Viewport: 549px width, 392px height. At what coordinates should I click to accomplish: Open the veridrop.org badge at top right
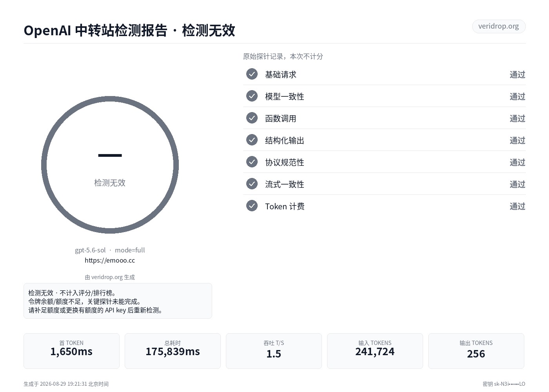[x=498, y=26]
